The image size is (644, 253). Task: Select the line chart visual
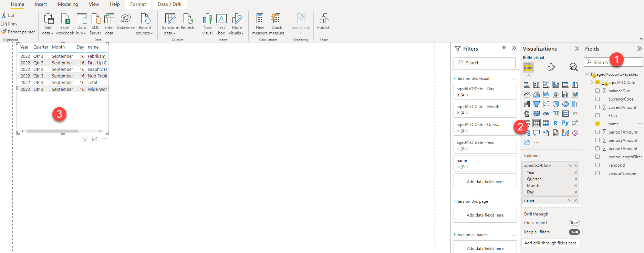point(527,94)
